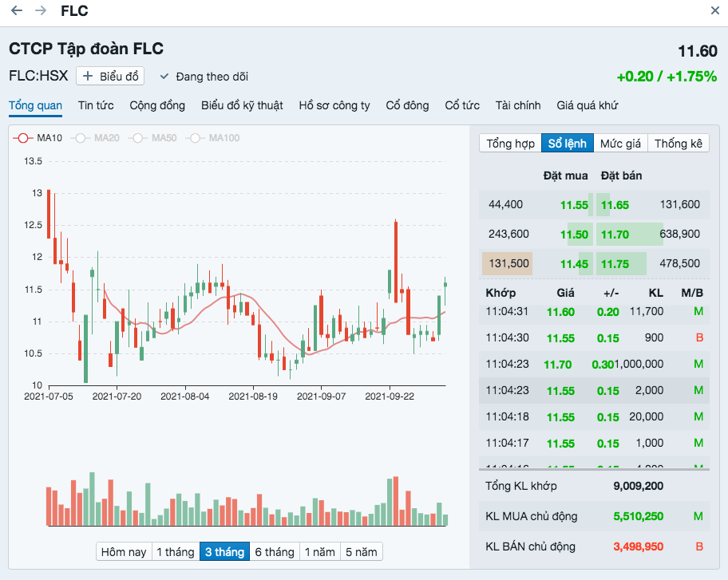Set chart range to 1 năm

320,552
